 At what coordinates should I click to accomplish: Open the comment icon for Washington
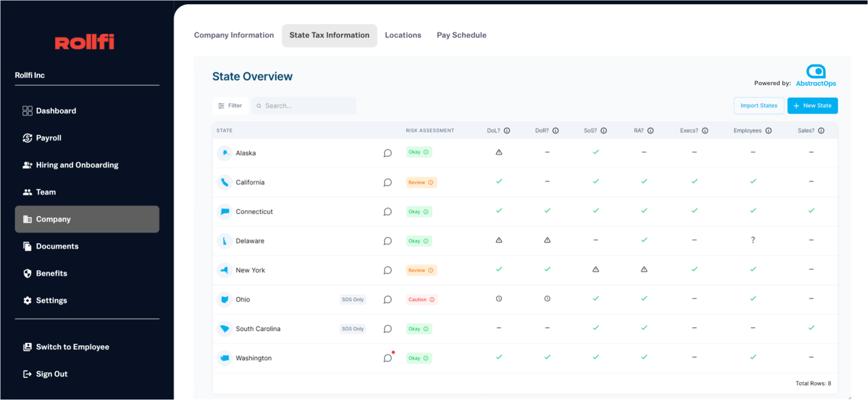[x=388, y=358]
